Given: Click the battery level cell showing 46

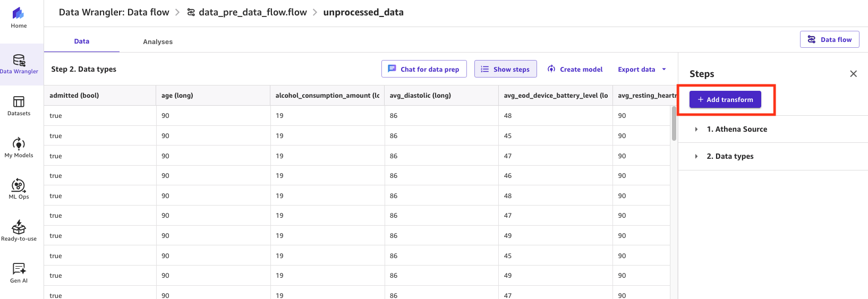Looking at the screenshot, I should click(556, 176).
